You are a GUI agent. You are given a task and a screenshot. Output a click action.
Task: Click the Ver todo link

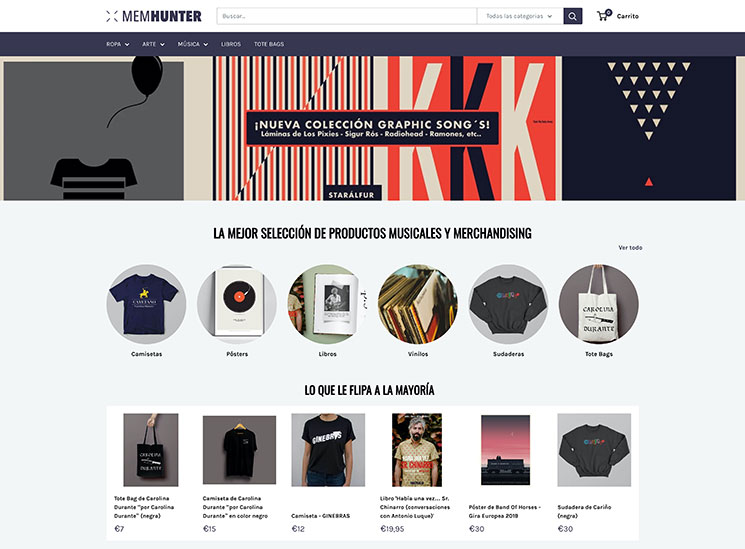coord(630,248)
